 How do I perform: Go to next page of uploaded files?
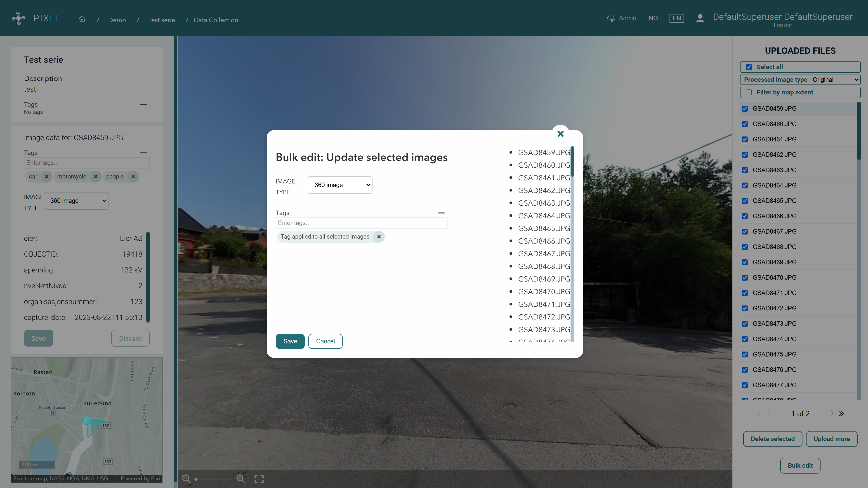point(832,414)
